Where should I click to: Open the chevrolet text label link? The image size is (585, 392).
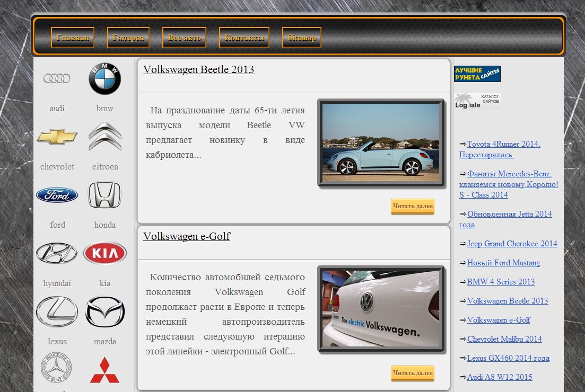(57, 166)
